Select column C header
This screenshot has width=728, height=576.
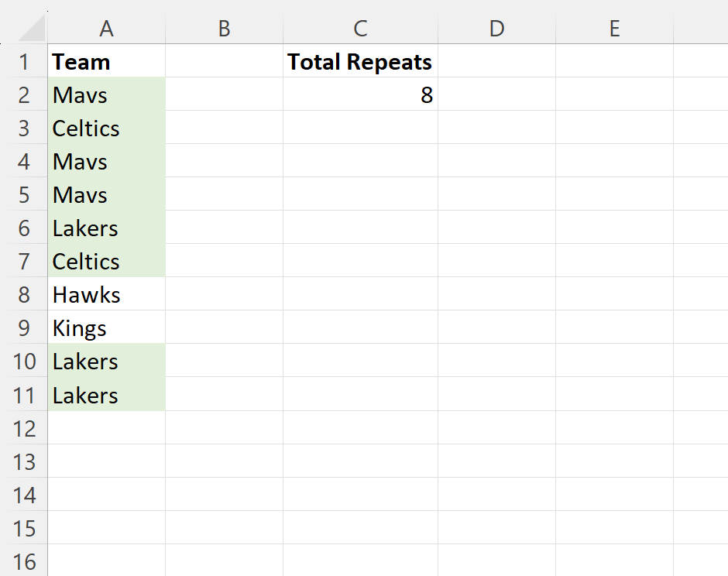(360, 29)
